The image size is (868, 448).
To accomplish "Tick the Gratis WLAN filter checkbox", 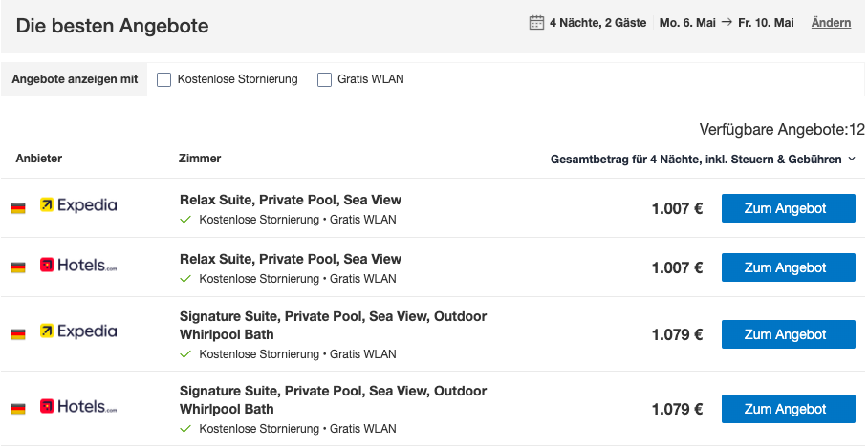I will pos(324,79).
